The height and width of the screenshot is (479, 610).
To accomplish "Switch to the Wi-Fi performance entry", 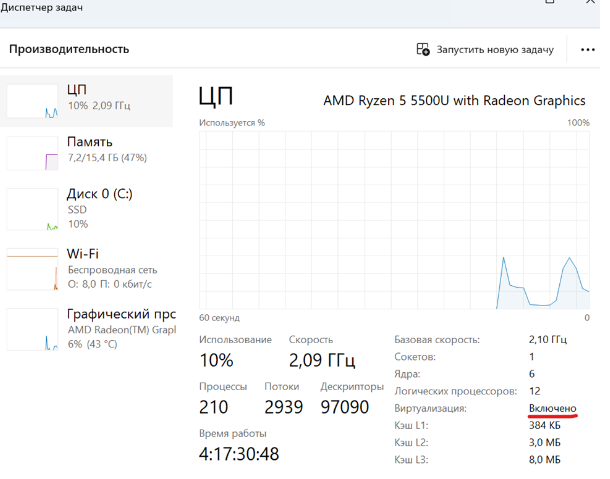I will (86, 269).
